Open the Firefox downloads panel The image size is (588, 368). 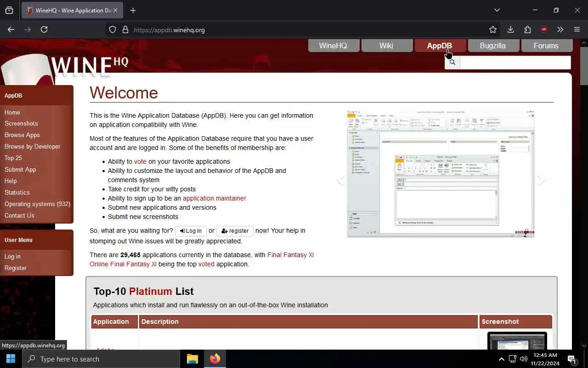510,29
